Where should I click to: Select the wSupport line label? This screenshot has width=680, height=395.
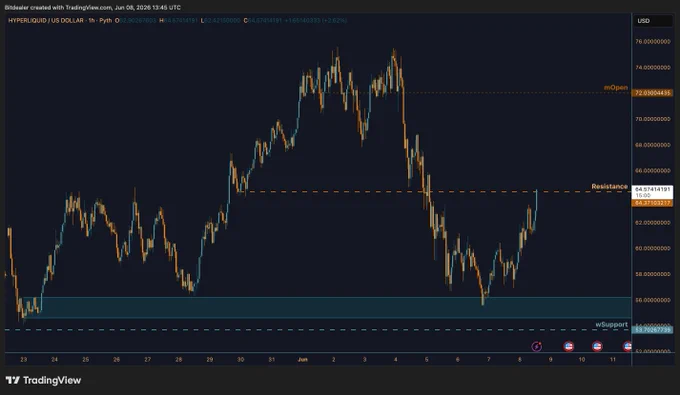611,324
